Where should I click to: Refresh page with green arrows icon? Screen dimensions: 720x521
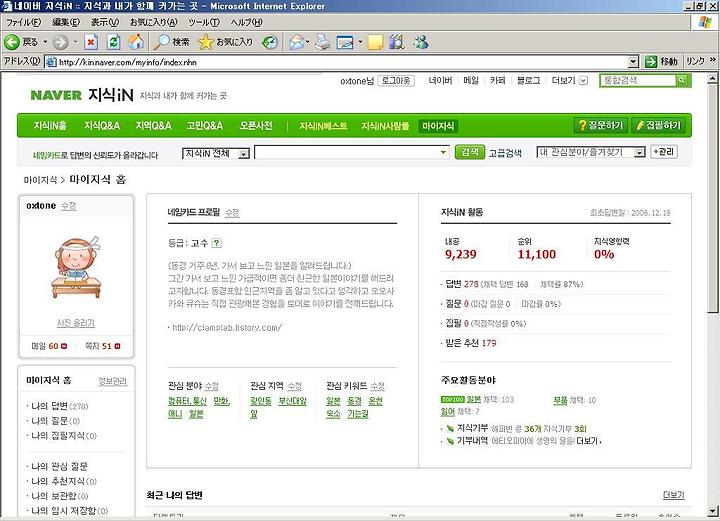point(113,42)
